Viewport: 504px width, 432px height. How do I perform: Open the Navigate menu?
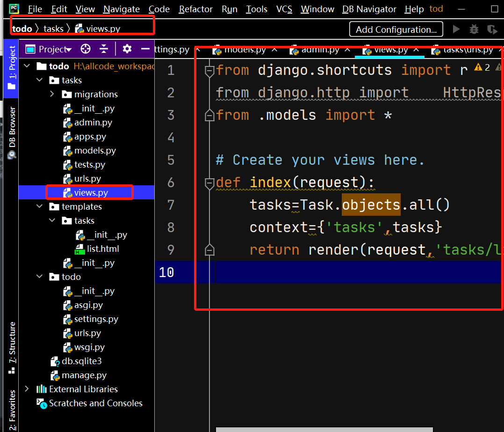tap(122, 9)
